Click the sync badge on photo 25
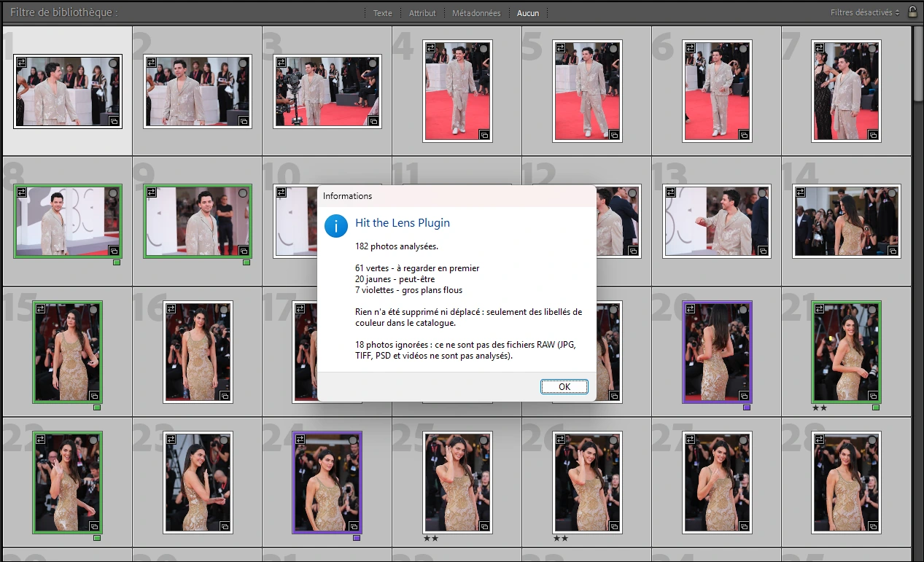 click(x=431, y=440)
